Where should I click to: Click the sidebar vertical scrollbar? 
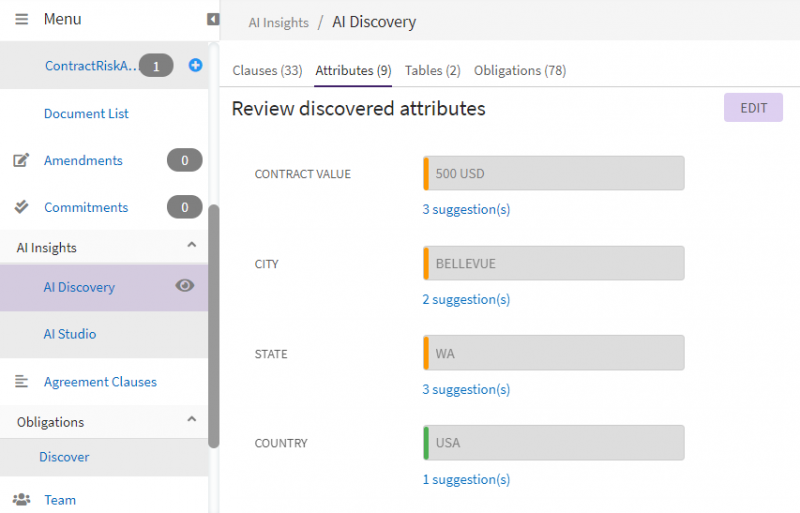[213, 320]
